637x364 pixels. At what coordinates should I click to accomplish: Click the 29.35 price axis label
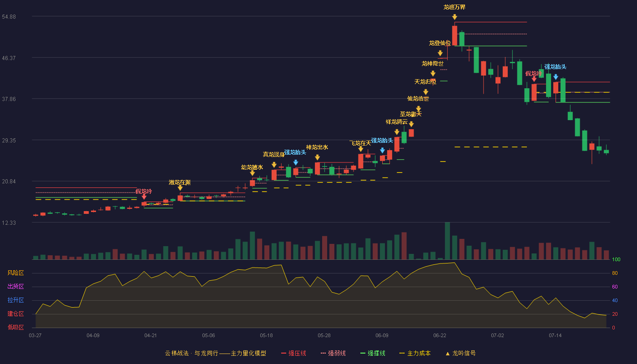click(9, 140)
